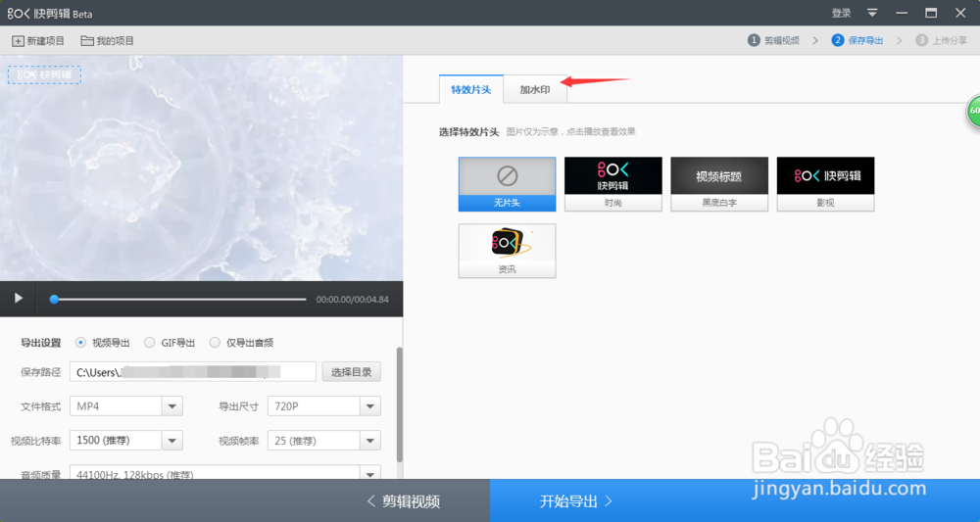The height and width of the screenshot is (522, 980).
Task: Click the playback progress slider handle
Action: (x=54, y=299)
